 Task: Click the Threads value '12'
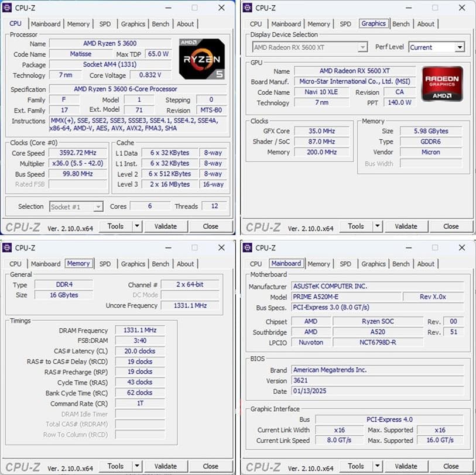pos(214,206)
